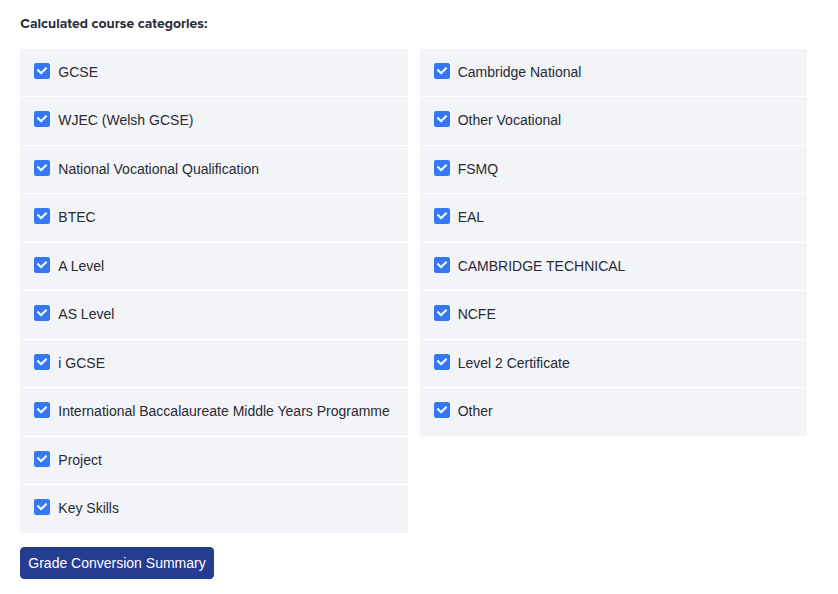Image resolution: width=838 pixels, height=594 pixels.
Task: Untick the EAL checkbox
Action: coord(442,216)
